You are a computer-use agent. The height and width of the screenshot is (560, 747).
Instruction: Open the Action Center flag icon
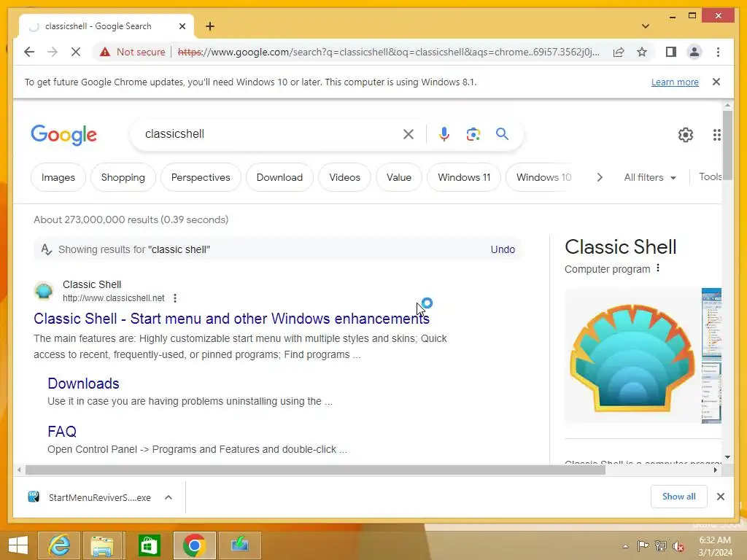[x=643, y=546]
